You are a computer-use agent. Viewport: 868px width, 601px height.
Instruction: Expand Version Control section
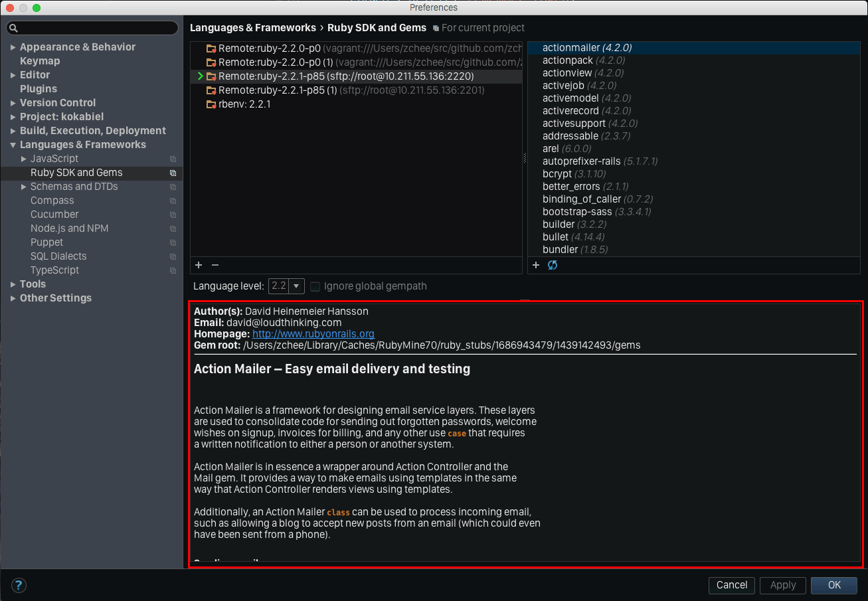(x=13, y=103)
